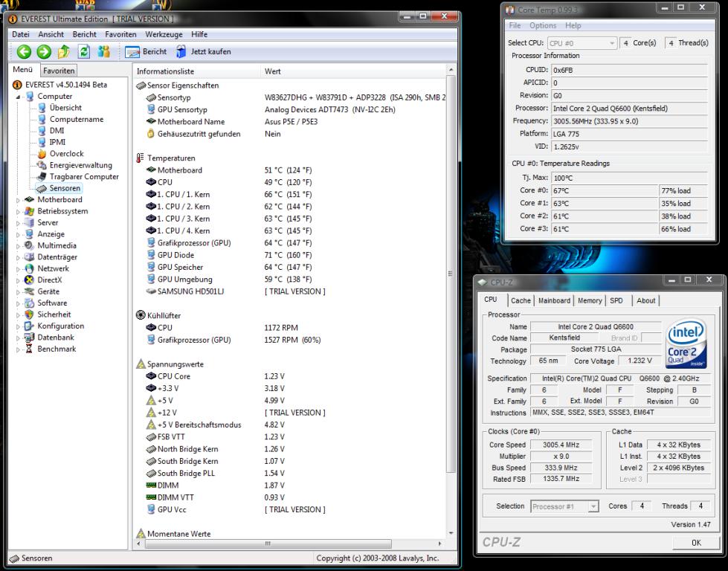Switch to the SPD tab in CPU-Z
The width and height of the screenshot is (728, 571).
pyautogui.click(x=616, y=301)
